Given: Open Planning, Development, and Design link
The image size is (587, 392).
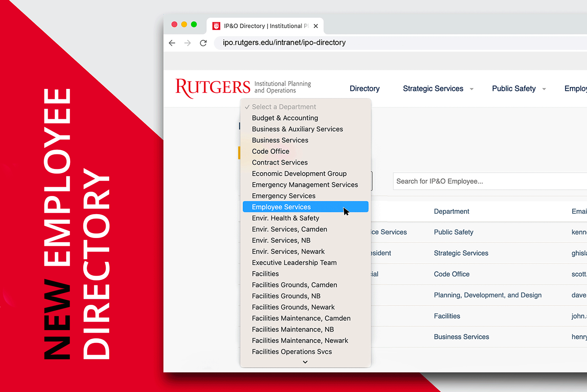Looking at the screenshot, I should [487, 295].
